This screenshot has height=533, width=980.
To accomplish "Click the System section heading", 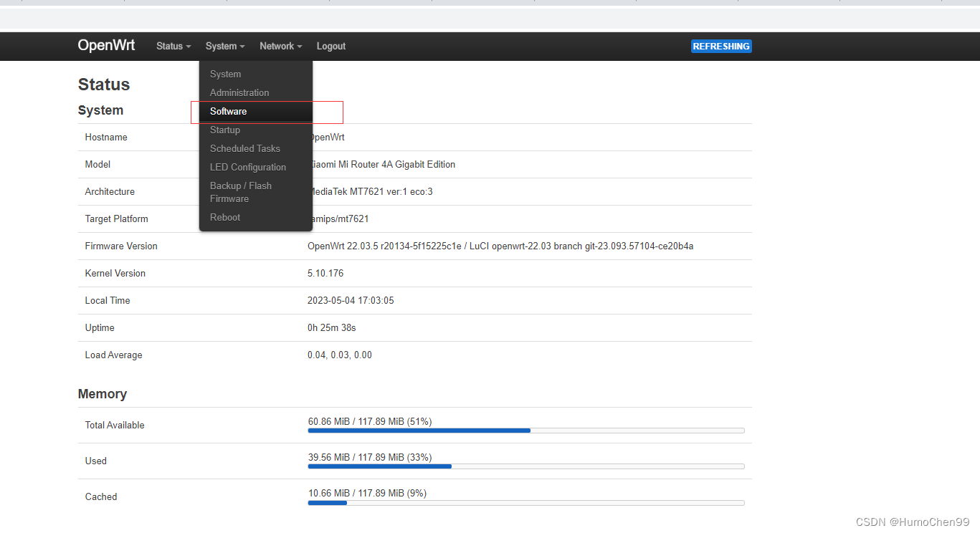I will [100, 110].
